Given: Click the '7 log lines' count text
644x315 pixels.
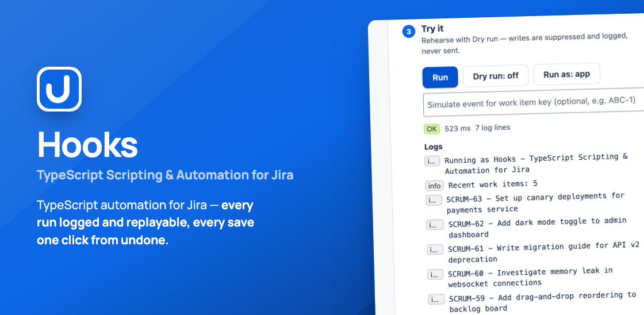Looking at the screenshot, I should (492, 128).
